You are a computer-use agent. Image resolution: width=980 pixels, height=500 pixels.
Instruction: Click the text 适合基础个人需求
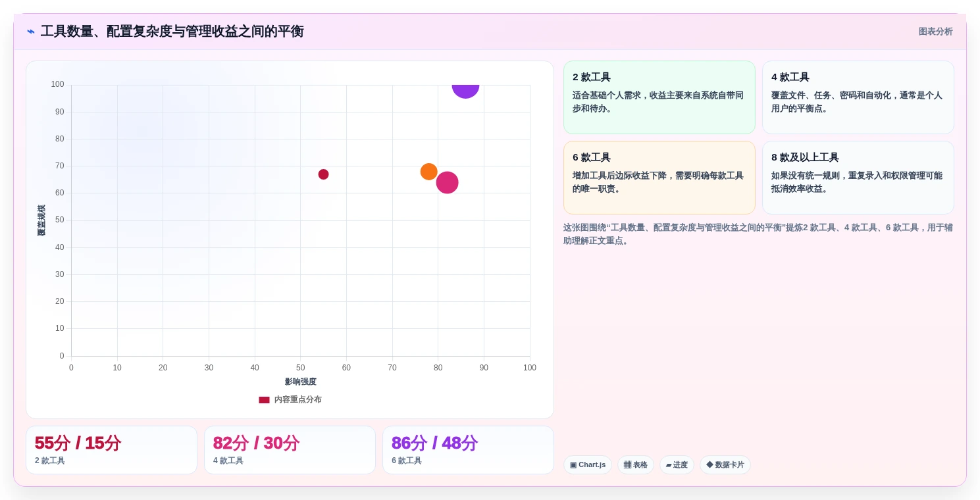(x=607, y=95)
